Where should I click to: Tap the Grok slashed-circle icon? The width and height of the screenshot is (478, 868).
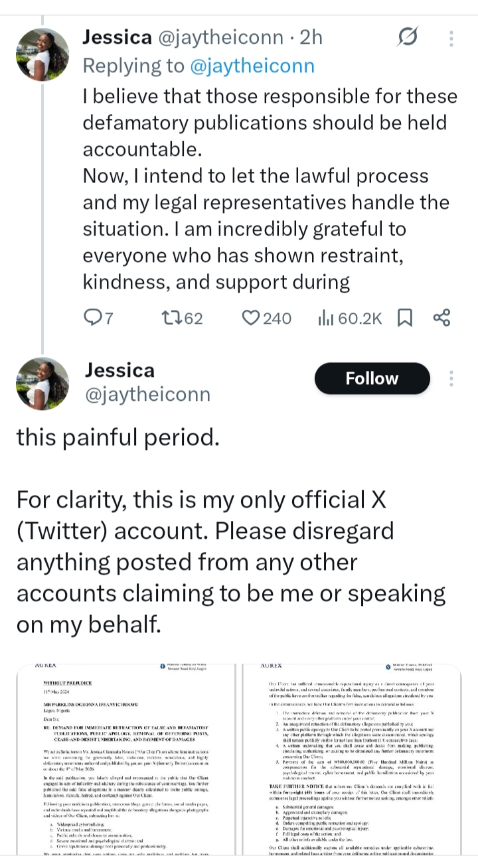(x=406, y=37)
